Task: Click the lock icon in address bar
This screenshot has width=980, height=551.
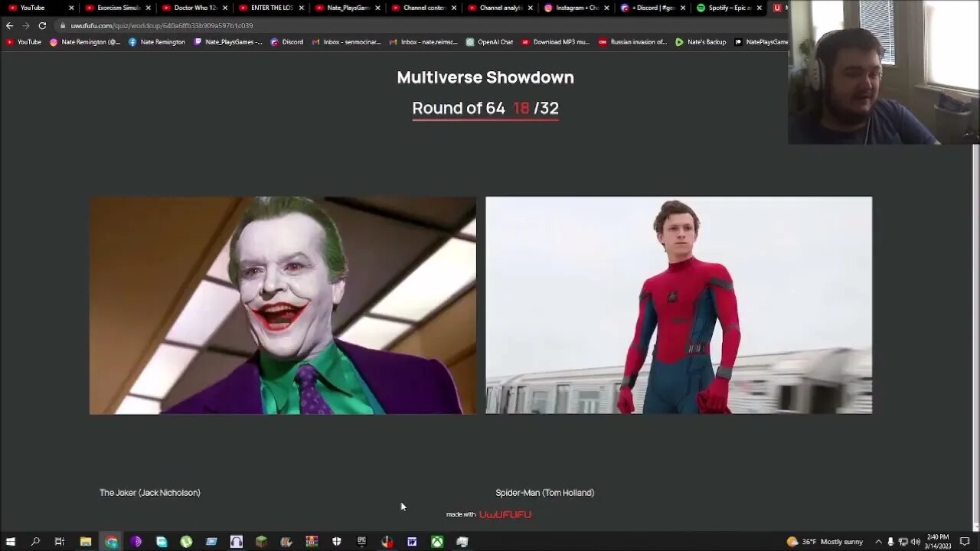Action: (63, 25)
